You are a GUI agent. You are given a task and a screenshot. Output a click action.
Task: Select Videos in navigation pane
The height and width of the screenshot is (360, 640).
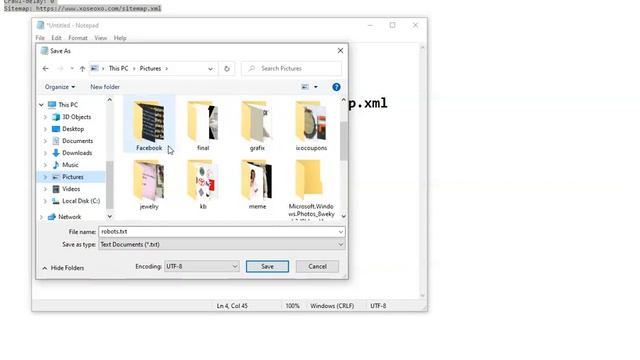[71, 189]
